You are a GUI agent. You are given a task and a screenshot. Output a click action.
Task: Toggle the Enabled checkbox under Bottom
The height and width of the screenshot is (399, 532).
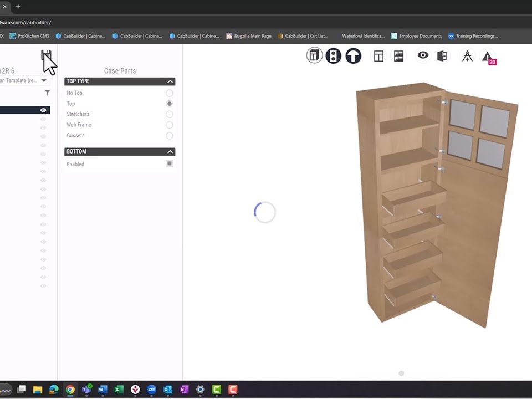pos(169,163)
